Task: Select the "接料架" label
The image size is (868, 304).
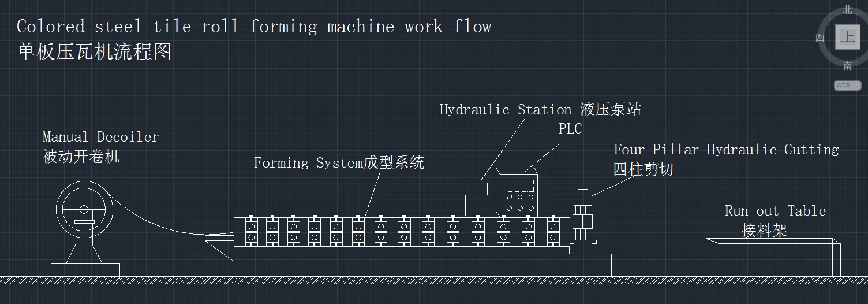Action: (764, 231)
